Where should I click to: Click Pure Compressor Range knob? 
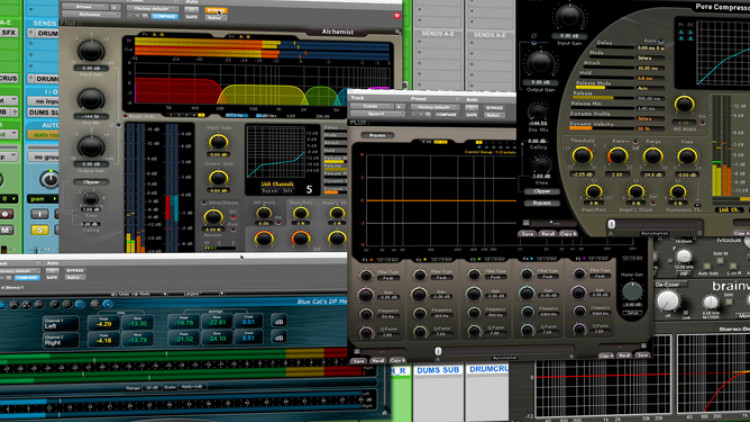coord(652,155)
